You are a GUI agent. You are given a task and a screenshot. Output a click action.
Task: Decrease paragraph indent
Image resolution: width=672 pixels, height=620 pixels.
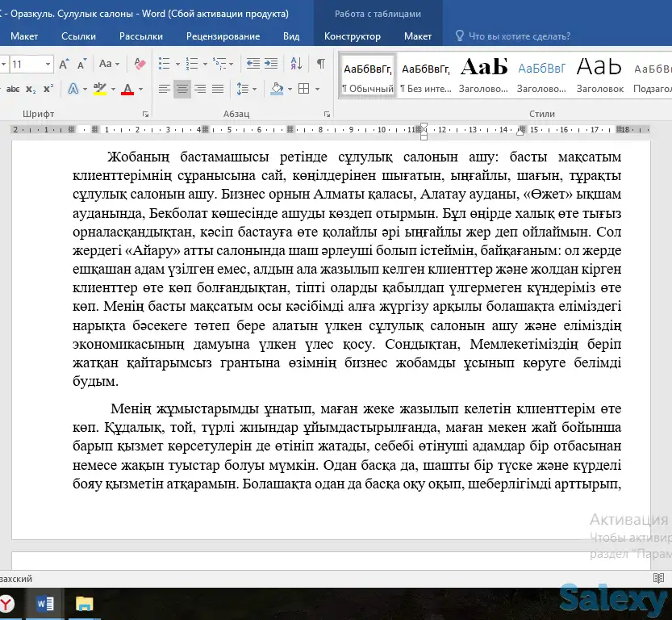click(x=252, y=64)
